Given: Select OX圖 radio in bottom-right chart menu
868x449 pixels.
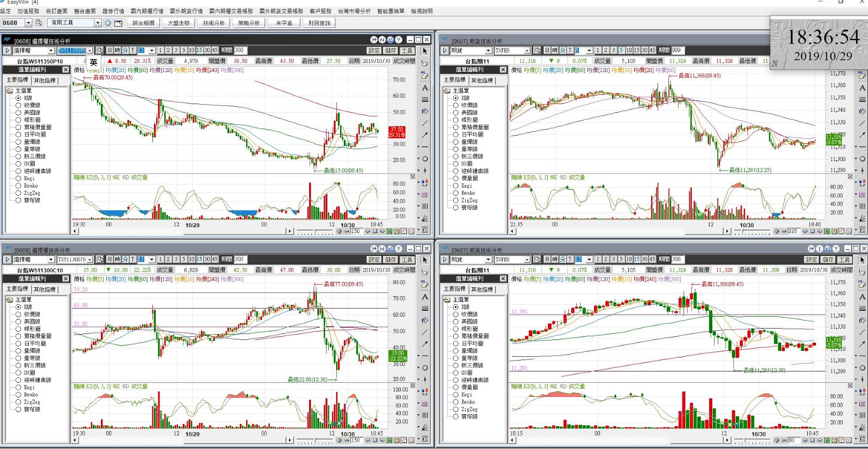Looking at the screenshot, I should (456, 373).
